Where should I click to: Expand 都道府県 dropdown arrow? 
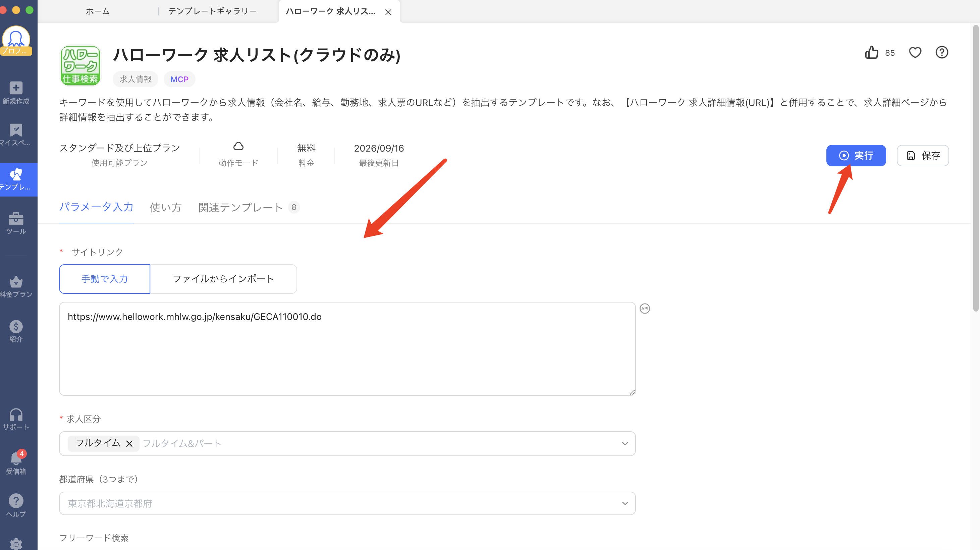pos(625,503)
